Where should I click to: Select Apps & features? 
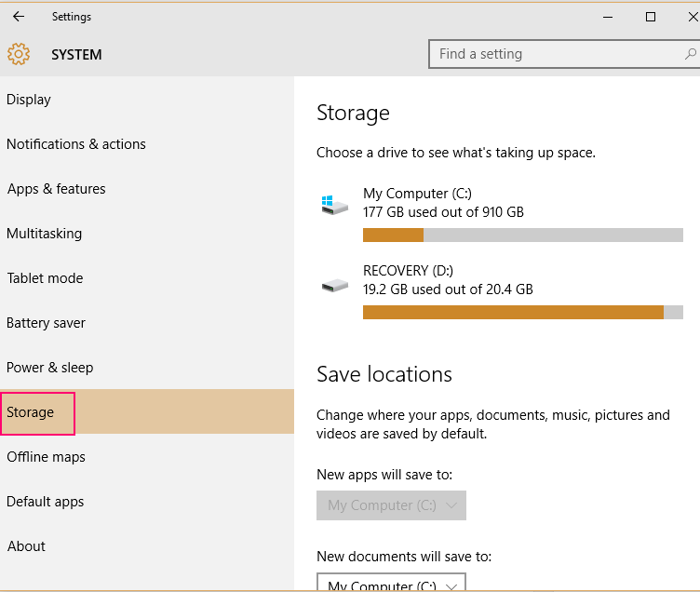pos(147,188)
